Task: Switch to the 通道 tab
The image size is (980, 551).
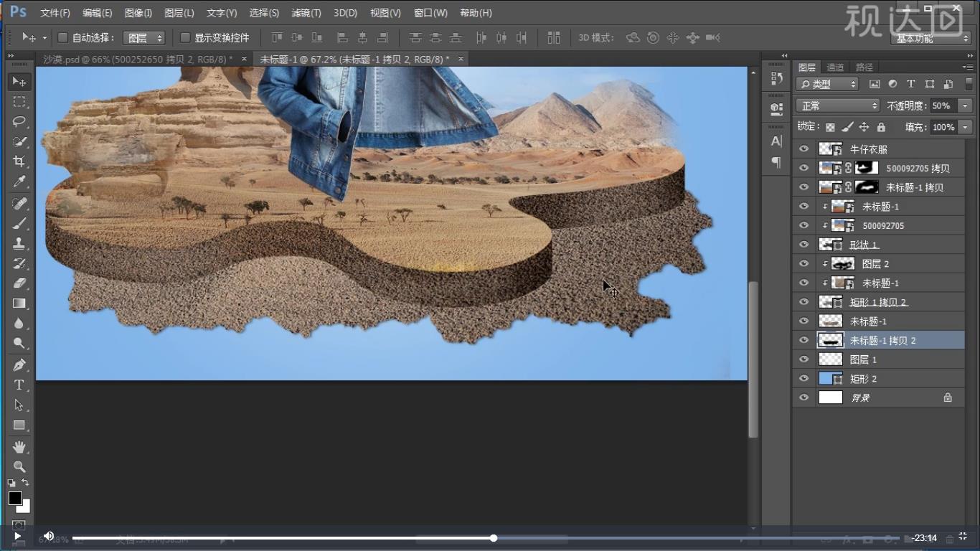Action: (835, 67)
